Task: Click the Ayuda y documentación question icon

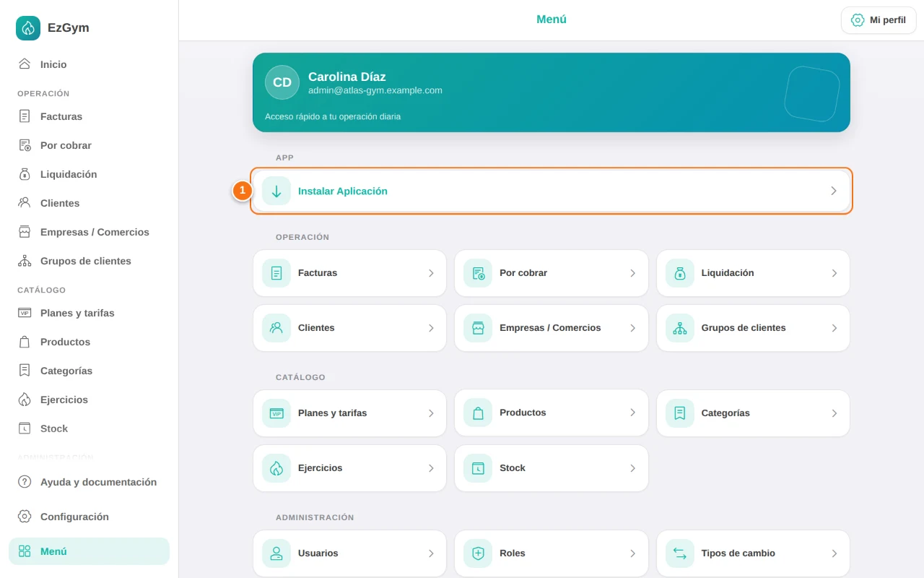Action: (25, 482)
